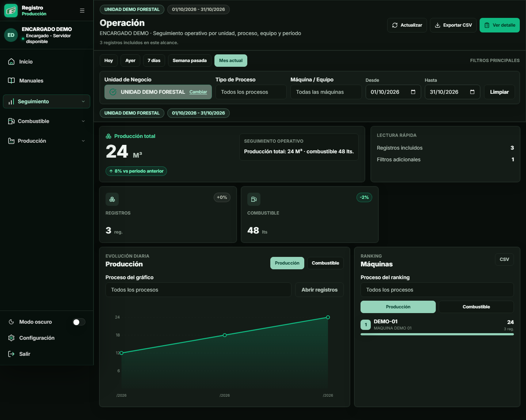Image resolution: width=526 pixels, height=420 pixels.
Task: Open the Proceso del ranking dropdown
Action: click(437, 290)
